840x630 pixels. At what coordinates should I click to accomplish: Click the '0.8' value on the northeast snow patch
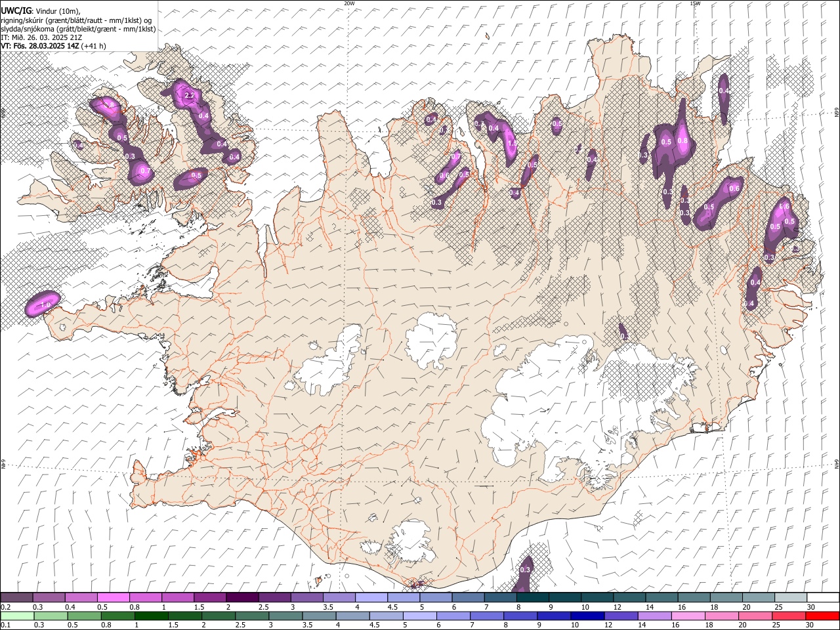tap(682, 141)
